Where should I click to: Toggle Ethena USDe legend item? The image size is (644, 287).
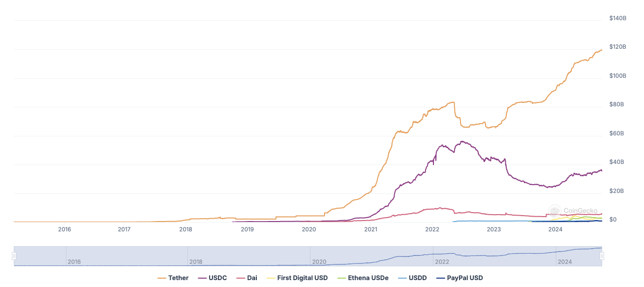click(363, 278)
